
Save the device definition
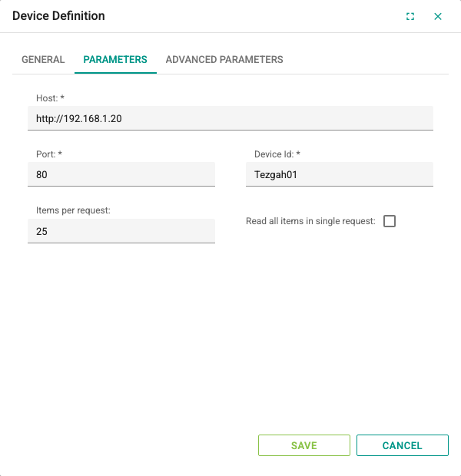[304, 445]
